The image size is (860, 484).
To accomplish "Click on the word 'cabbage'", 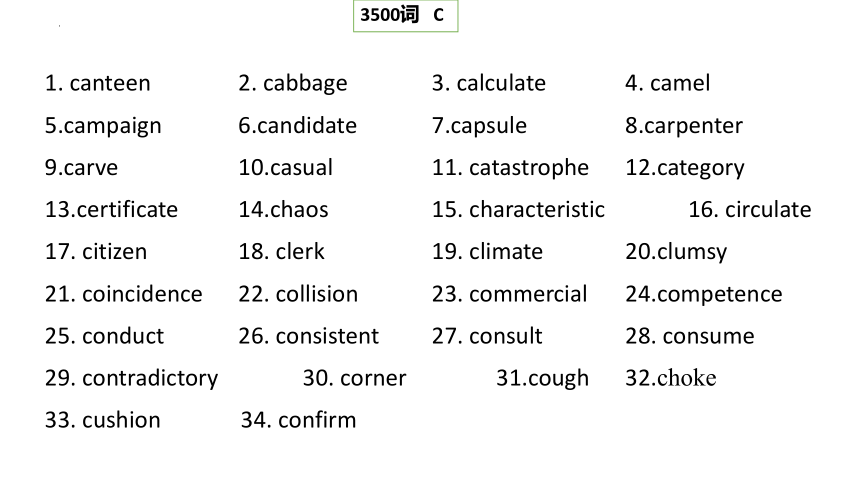I will click(x=305, y=84).
